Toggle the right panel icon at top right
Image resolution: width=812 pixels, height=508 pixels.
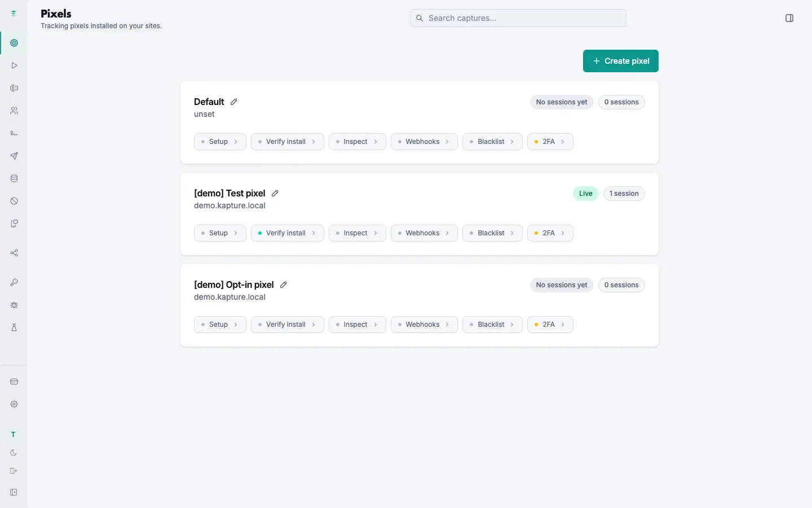point(789,18)
